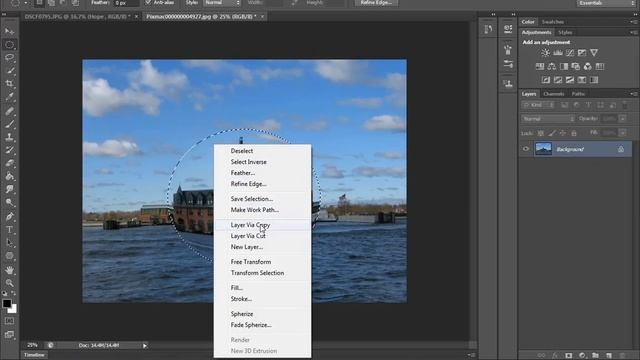Select the Eraser tool
640x360 pixels.
click(x=9, y=163)
